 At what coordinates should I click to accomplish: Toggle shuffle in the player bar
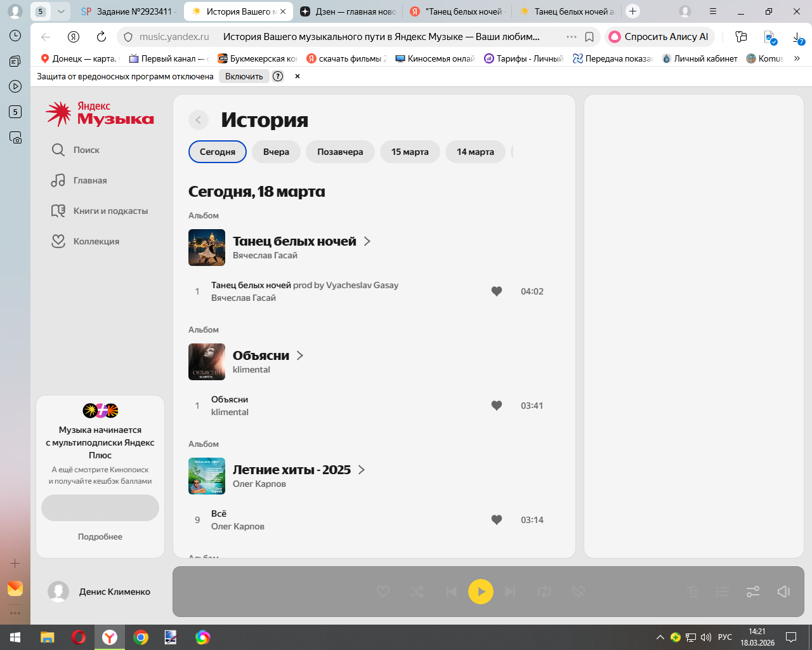pyautogui.click(x=417, y=592)
